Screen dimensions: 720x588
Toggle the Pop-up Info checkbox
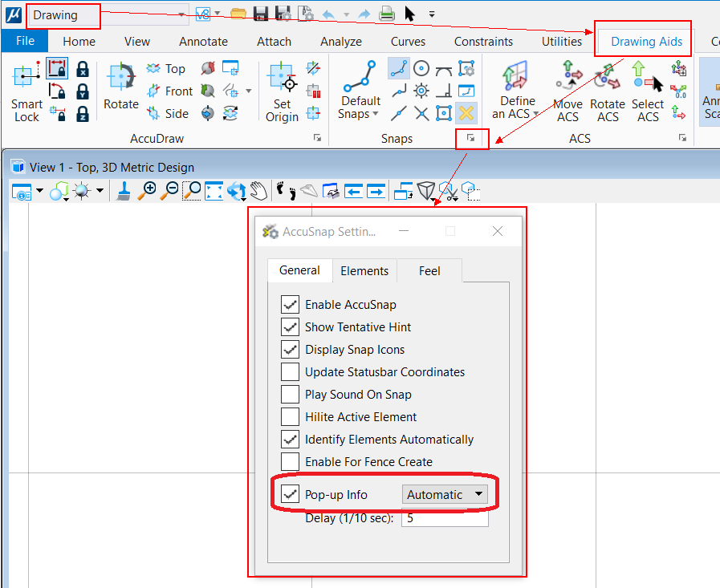(291, 494)
